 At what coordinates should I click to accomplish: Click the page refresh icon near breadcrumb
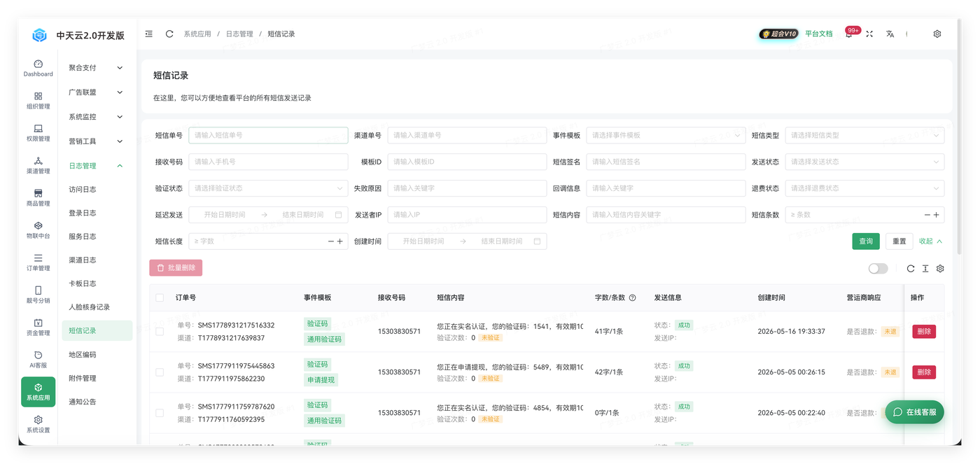(169, 34)
